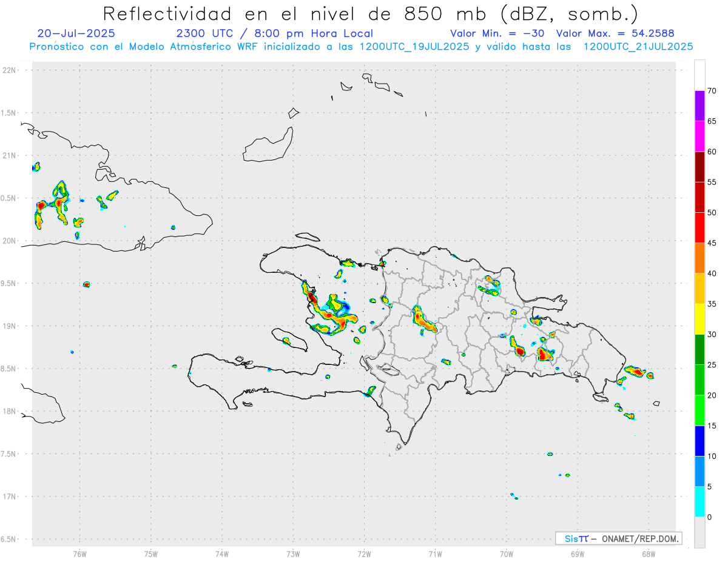Click the '35' value on the color scale
Viewport: 728px width, 562px height.
712,304
